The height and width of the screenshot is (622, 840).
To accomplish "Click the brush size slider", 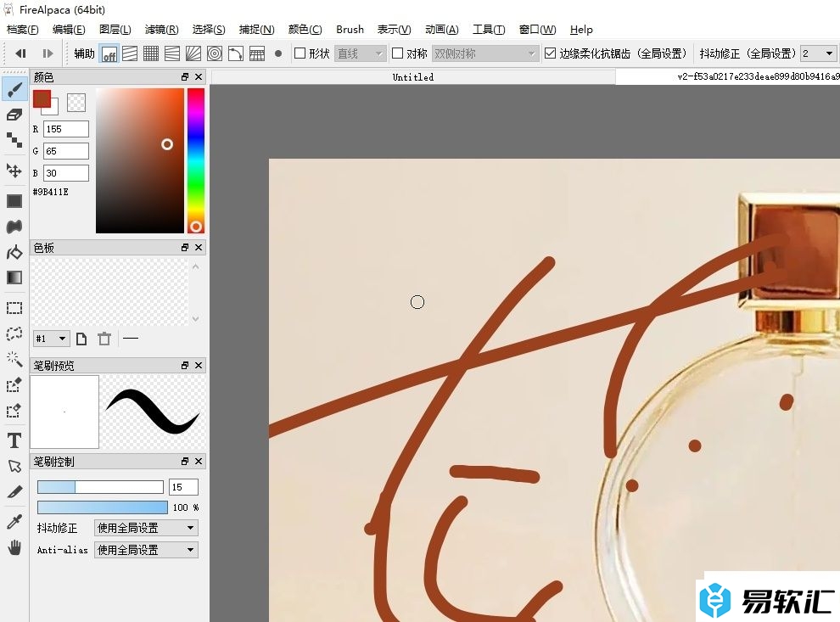I will (x=100, y=487).
